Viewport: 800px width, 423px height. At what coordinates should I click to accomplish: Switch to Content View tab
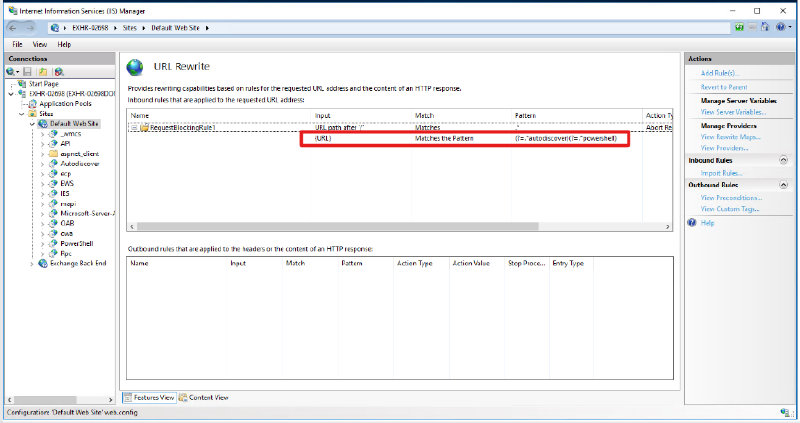point(207,397)
